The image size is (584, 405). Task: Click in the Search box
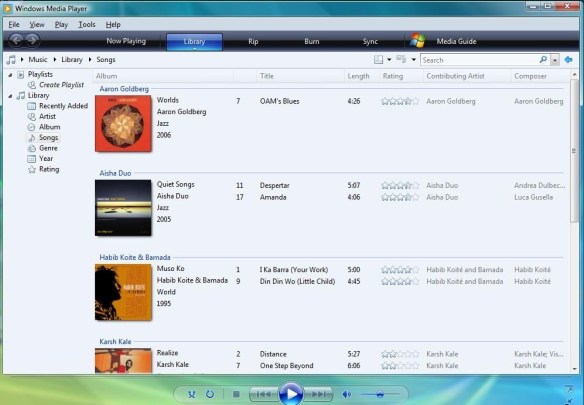[480, 60]
